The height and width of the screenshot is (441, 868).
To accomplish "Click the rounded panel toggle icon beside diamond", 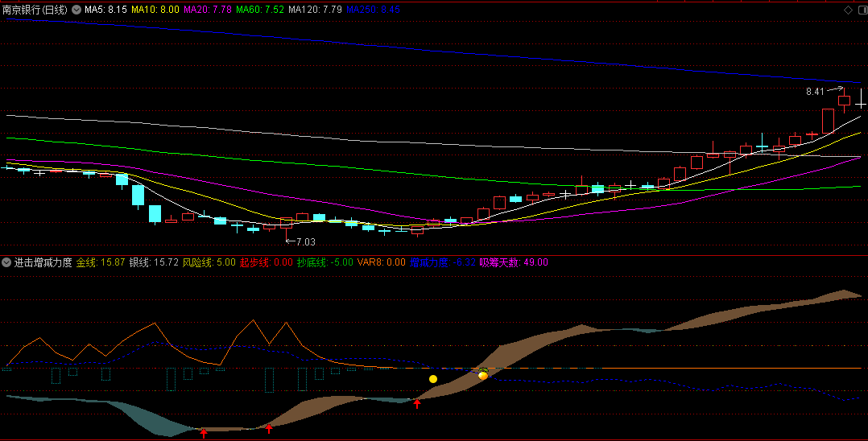I will [862, 10].
